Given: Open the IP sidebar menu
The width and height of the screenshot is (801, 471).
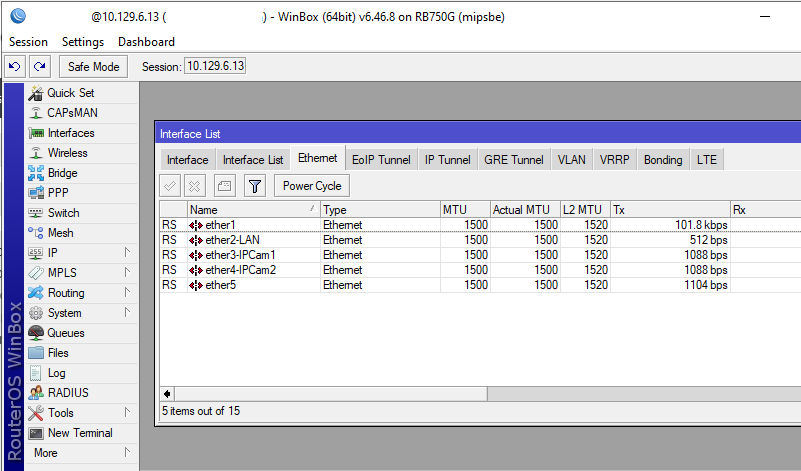Looking at the screenshot, I should [82, 253].
